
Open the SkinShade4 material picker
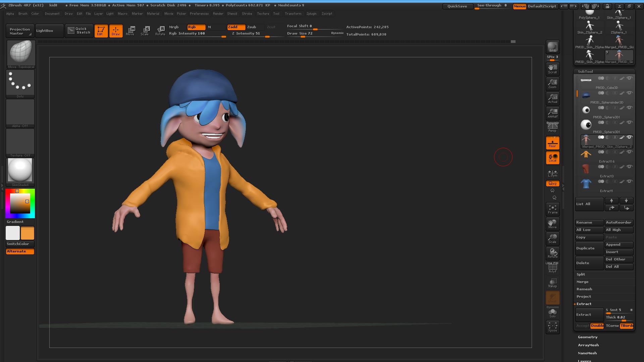point(20,172)
